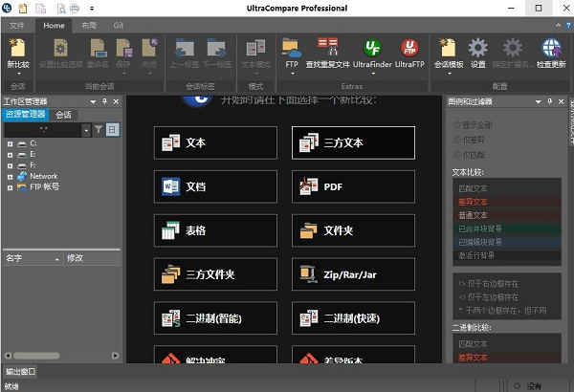Click the 名字 column header
This screenshot has width=574, height=392.
(33, 258)
